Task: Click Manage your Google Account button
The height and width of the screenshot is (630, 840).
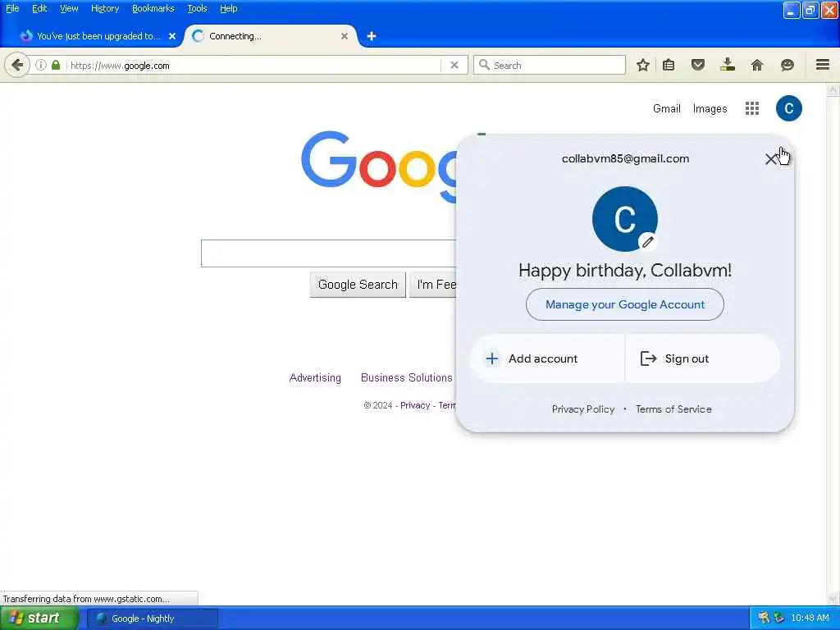Action: [624, 304]
